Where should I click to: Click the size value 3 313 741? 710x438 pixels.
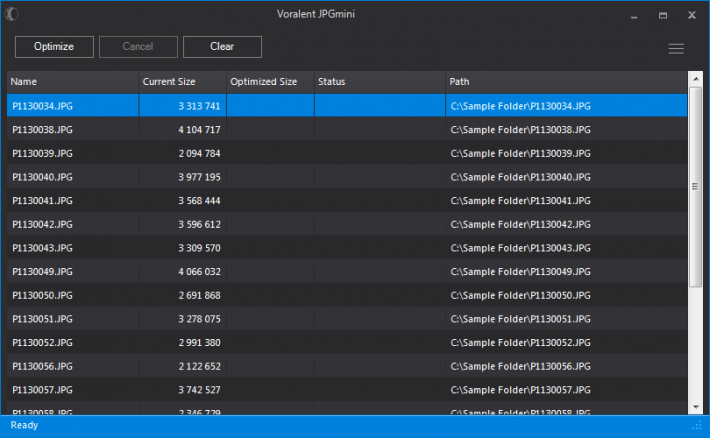tap(199, 106)
